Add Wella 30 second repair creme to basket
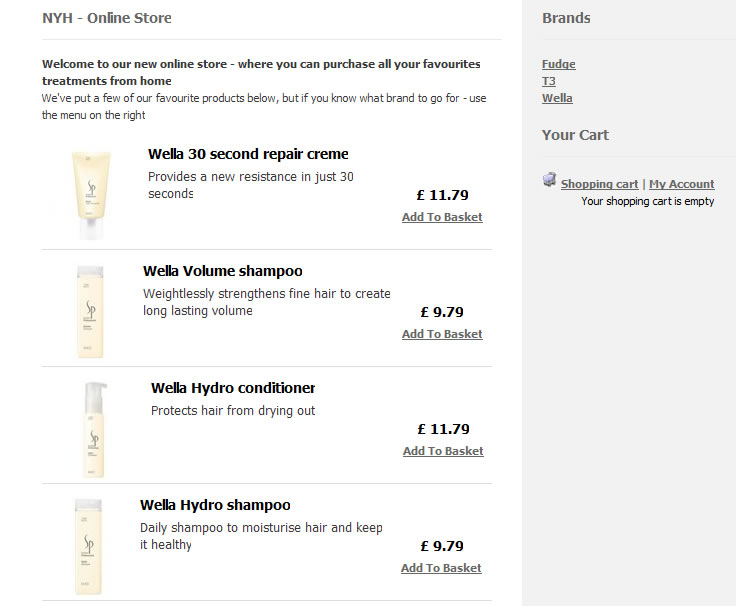Screen dimensions: 736x606 coord(442,217)
